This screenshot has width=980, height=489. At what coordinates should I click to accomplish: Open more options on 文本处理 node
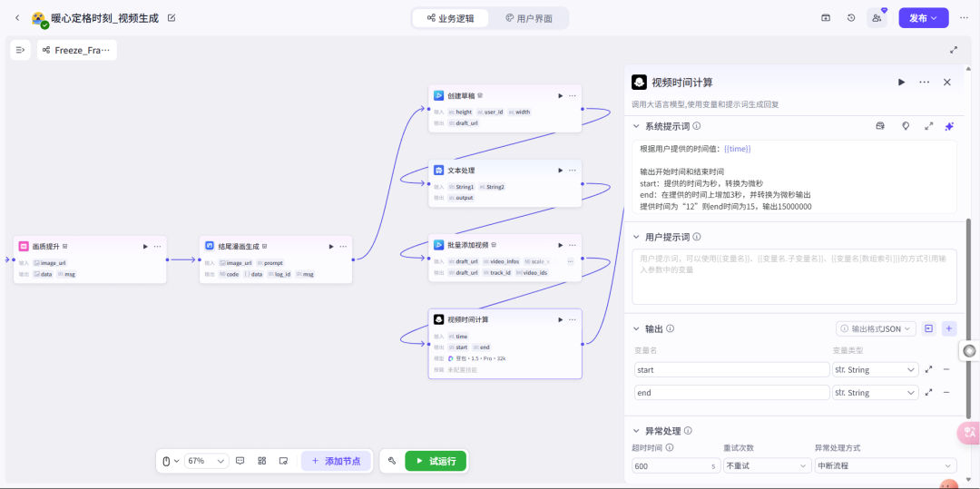[x=573, y=171]
